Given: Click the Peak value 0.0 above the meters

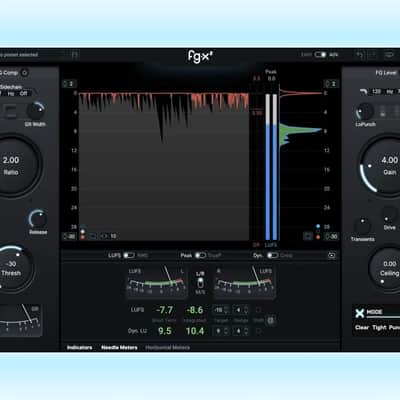Looking at the screenshot, I should pos(271,79).
